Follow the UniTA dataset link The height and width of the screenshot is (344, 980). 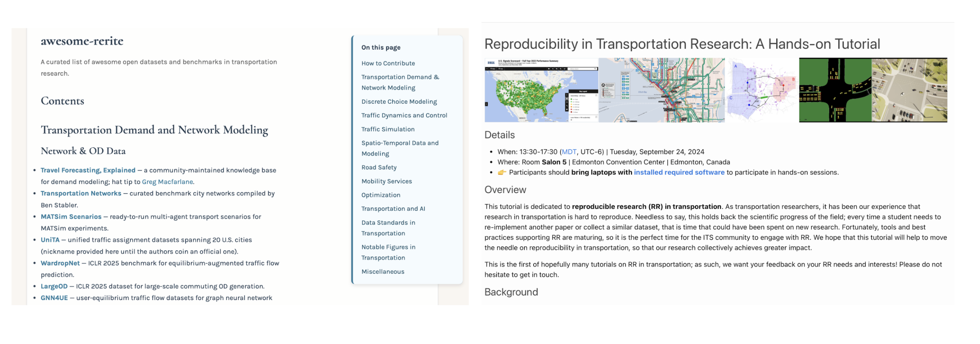[50, 240]
